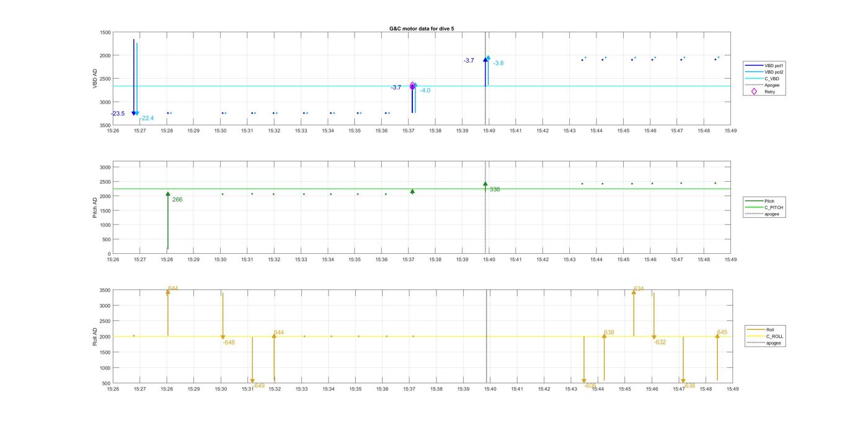
Task: Click the 'VBD AD' y-axis label
Action: point(95,79)
